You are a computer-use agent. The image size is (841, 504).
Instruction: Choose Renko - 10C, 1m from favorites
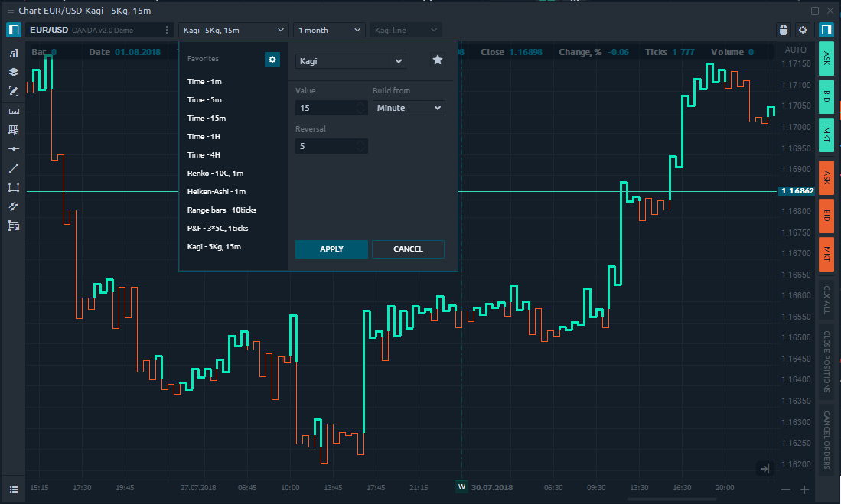point(215,174)
